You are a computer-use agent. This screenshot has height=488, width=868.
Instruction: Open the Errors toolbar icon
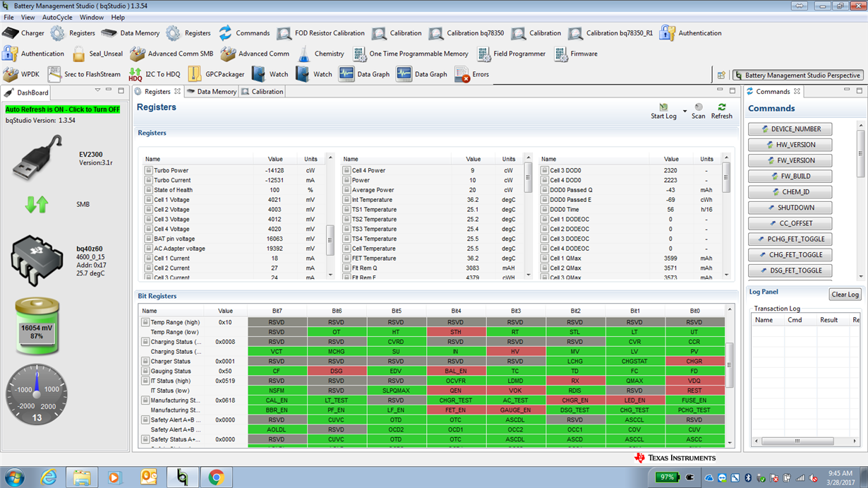472,74
